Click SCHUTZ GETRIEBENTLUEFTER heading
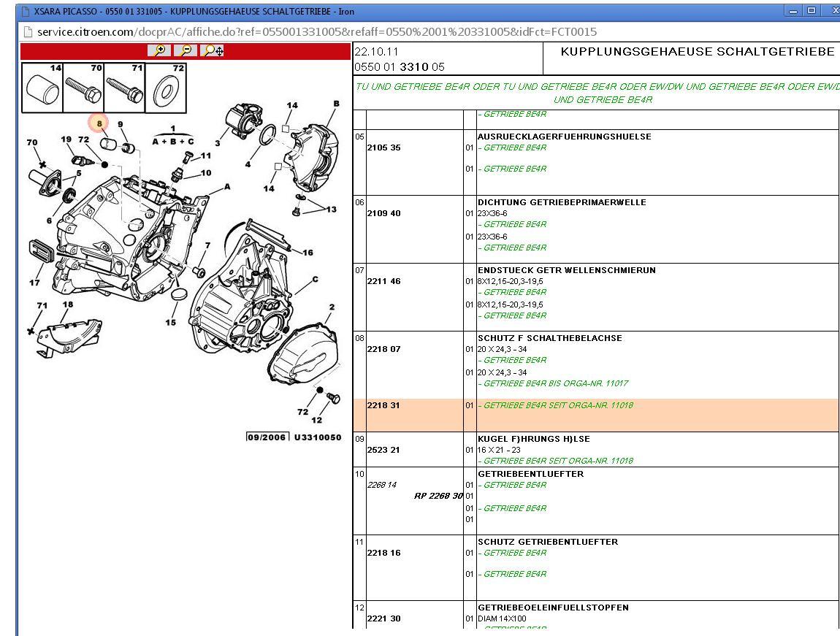The height and width of the screenshot is (636, 840). point(548,542)
